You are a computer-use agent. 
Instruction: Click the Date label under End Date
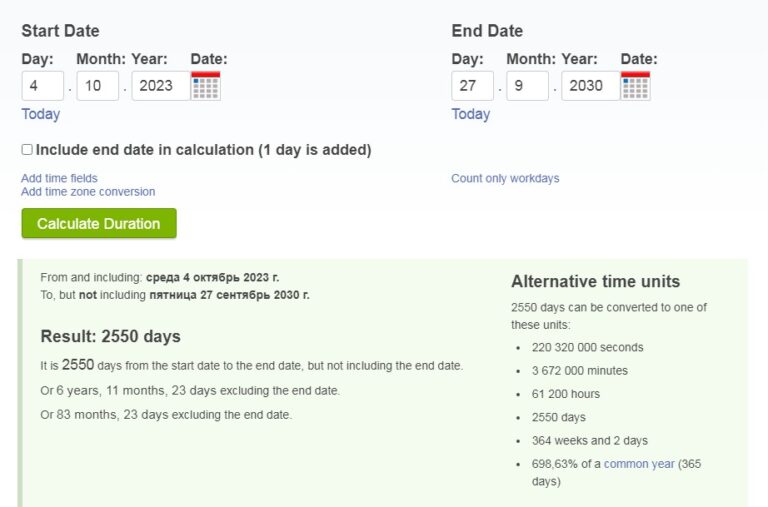click(639, 59)
